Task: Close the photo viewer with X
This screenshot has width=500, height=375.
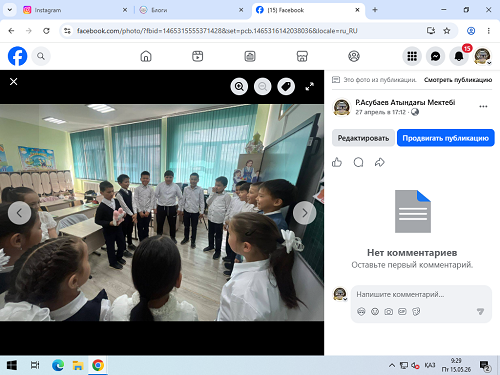Action: [14, 82]
